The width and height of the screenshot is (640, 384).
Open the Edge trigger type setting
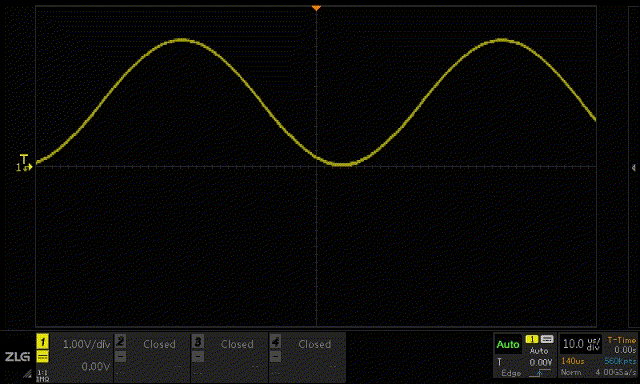pyautogui.click(x=511, y=373)
